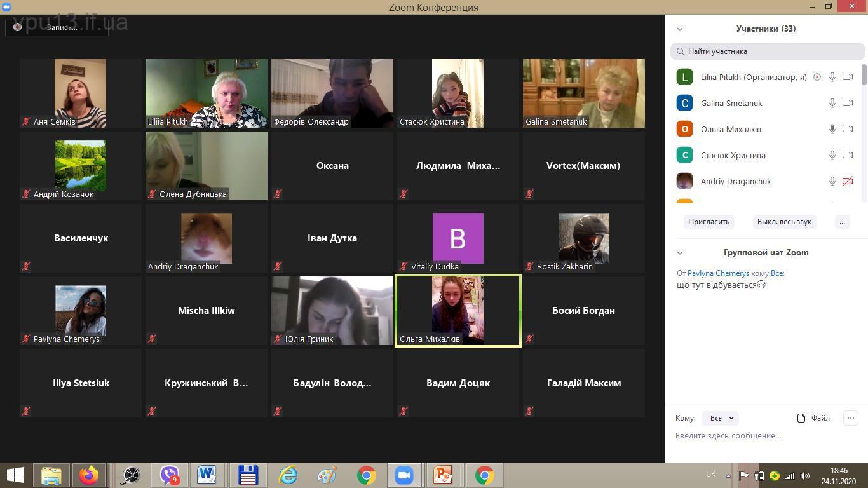
Task: Toggle Liliia Pitukh's microphone icon
Action: click(x=832, y=77)
